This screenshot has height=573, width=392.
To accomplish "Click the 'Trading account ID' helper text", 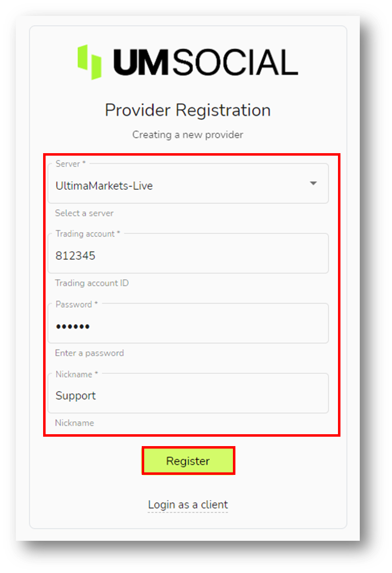I will click(x=92, y=283).
